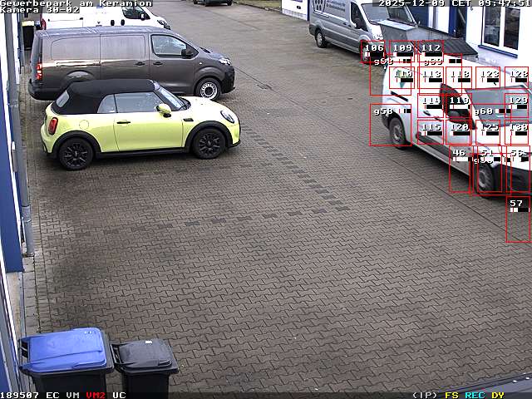
Task: Click the EC status indicator
Action: click(52, 395)
